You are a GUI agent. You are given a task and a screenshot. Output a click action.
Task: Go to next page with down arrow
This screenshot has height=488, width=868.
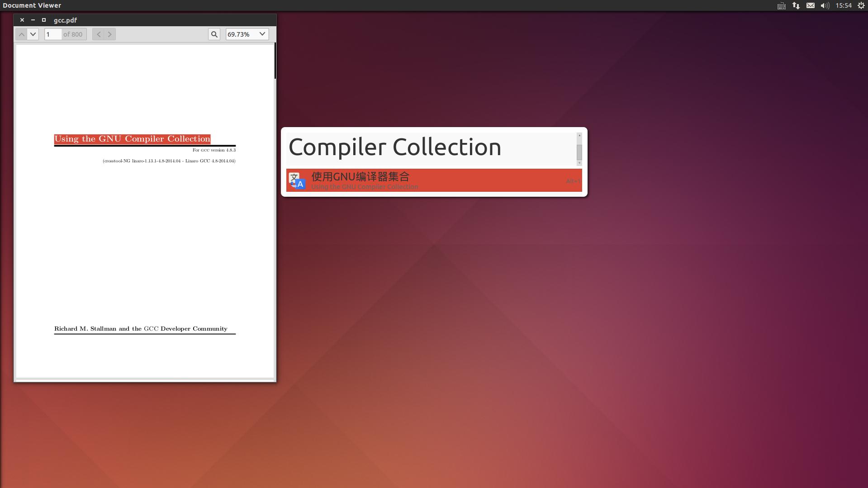tap(33, 34)
